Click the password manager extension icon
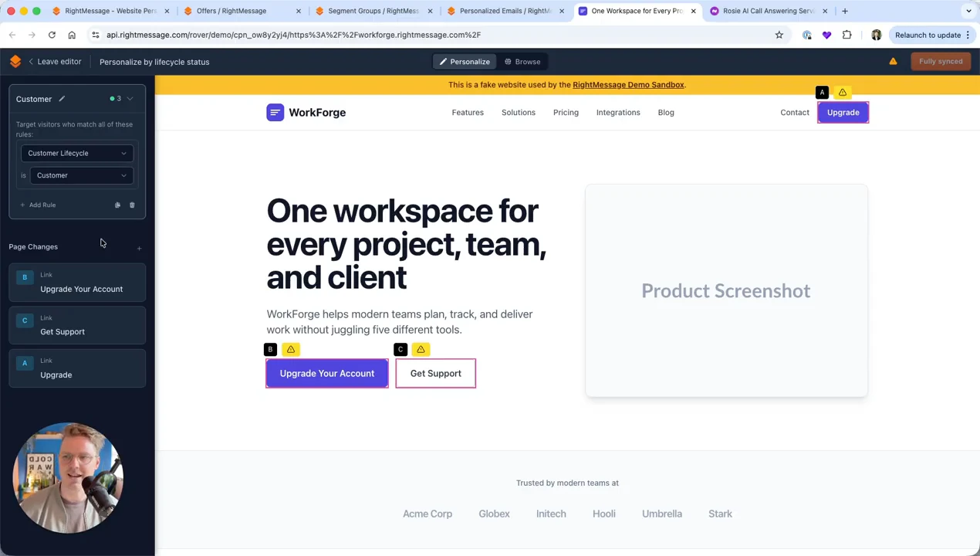 807,35
